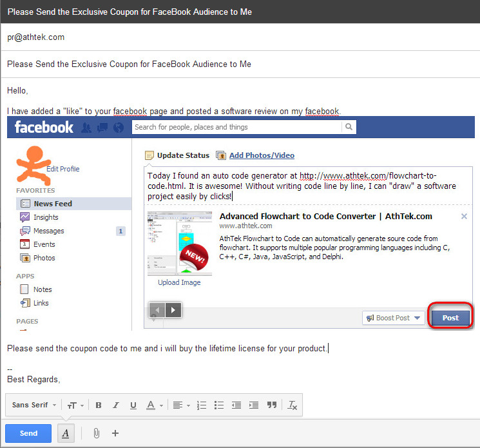Image resolution: width=480 pixels, height=448 pixels.
Task: Decrease indent of text
Action: pos(236,405)
